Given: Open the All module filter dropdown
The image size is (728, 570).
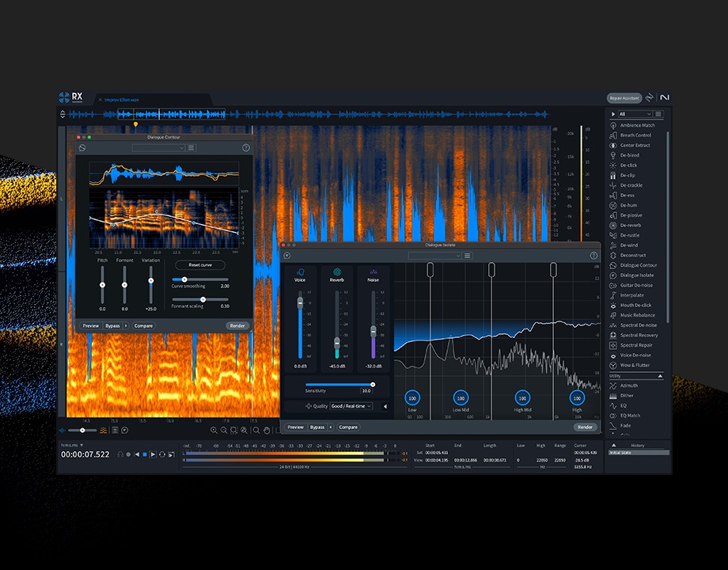Looking at the screenshot, I should click(x=633, y=114).
